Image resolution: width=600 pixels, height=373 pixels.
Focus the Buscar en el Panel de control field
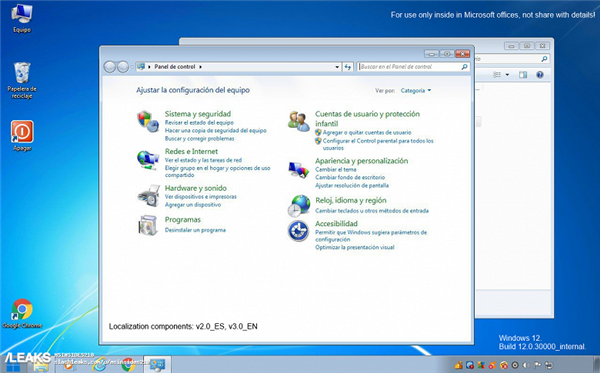click(x=413, y=67)
